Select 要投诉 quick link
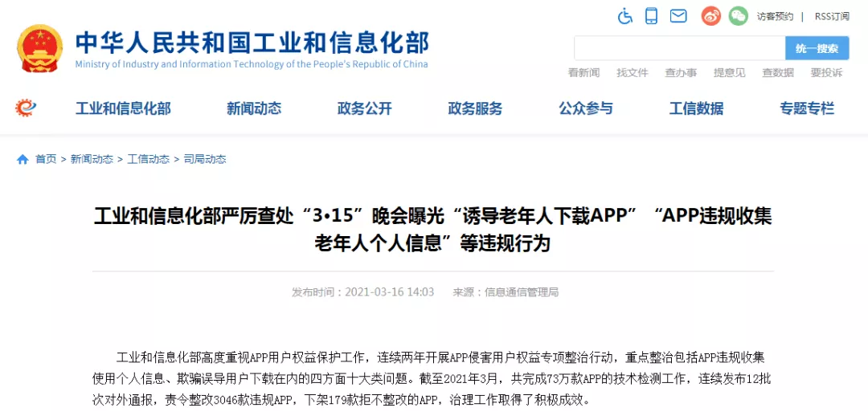This screenshot has height=420, width=868. pyautogui.click(x=826, y=72)
